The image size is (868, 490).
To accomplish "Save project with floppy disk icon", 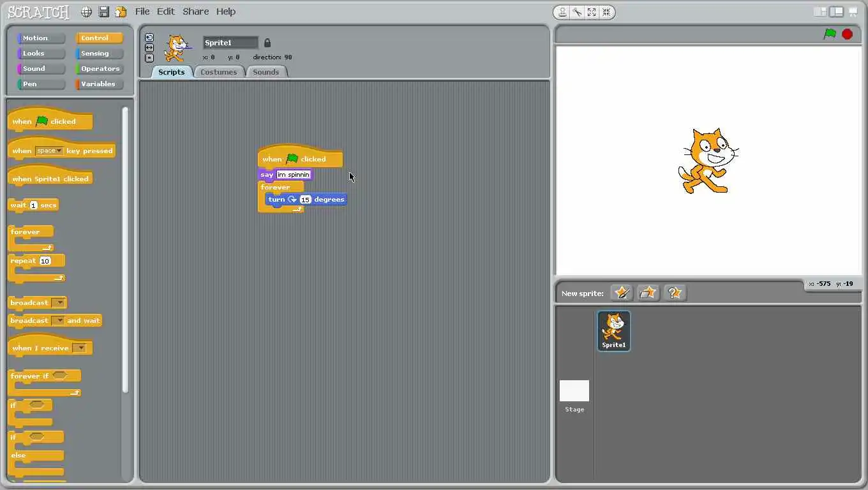I will [103, 11].
